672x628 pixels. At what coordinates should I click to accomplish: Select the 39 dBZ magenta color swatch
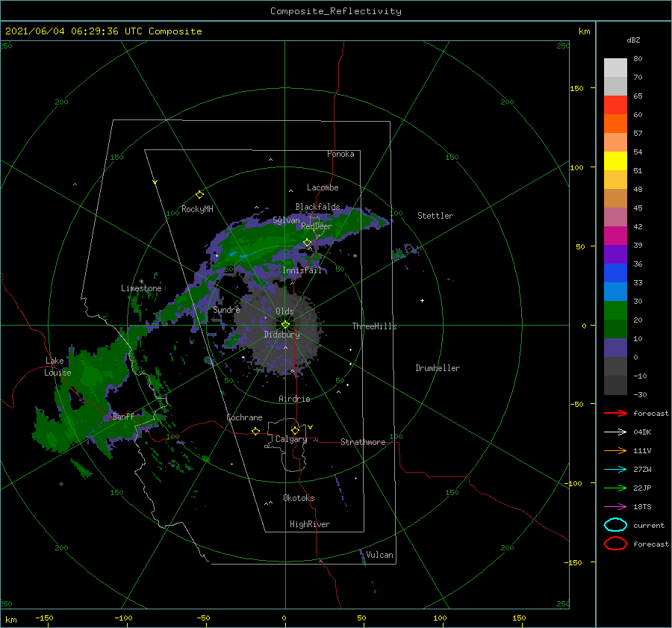tap(615, 235)
